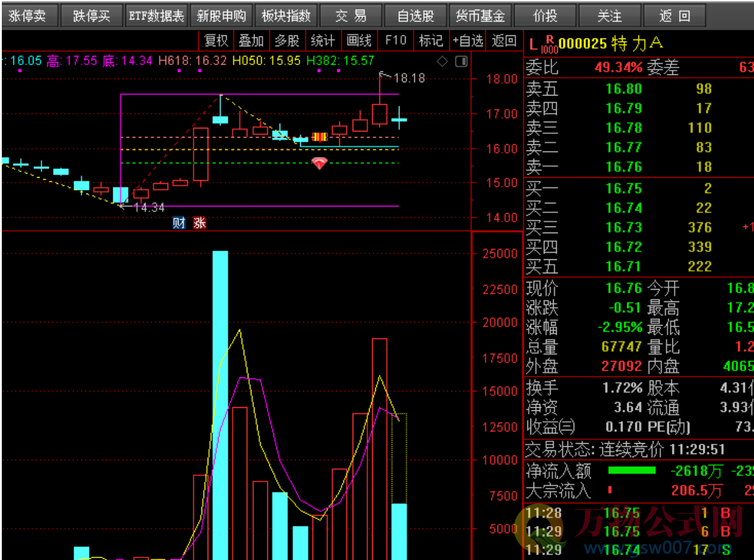Click the 18.00 price axis label
The image size is (754, 560).
(x=502, y=79)
